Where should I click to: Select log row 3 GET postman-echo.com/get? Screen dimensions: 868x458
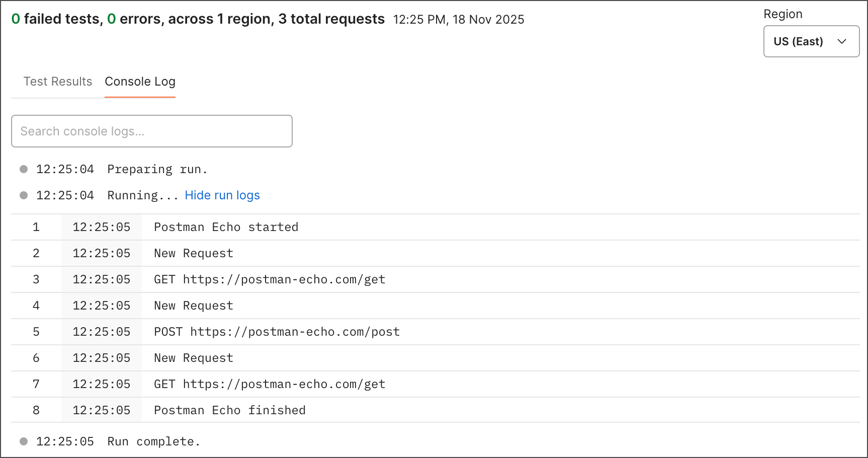pyautogui.click(x=270, y=279)
